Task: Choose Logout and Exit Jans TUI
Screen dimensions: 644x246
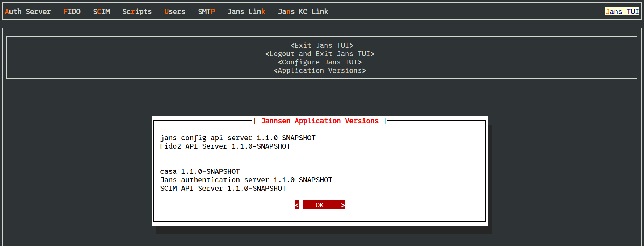Action: pos(320,54)
